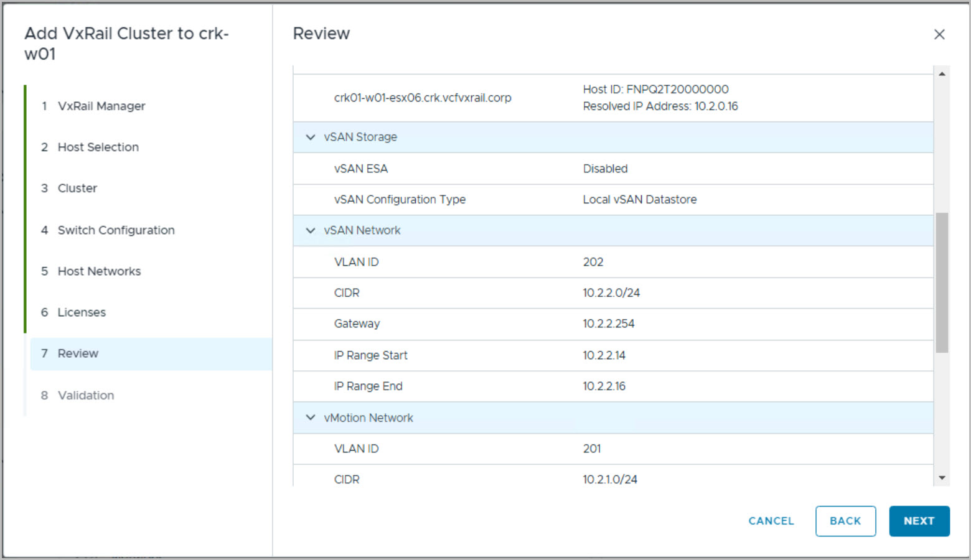
Task: Collapse the vMotion Network section
Action: (311, 418)
